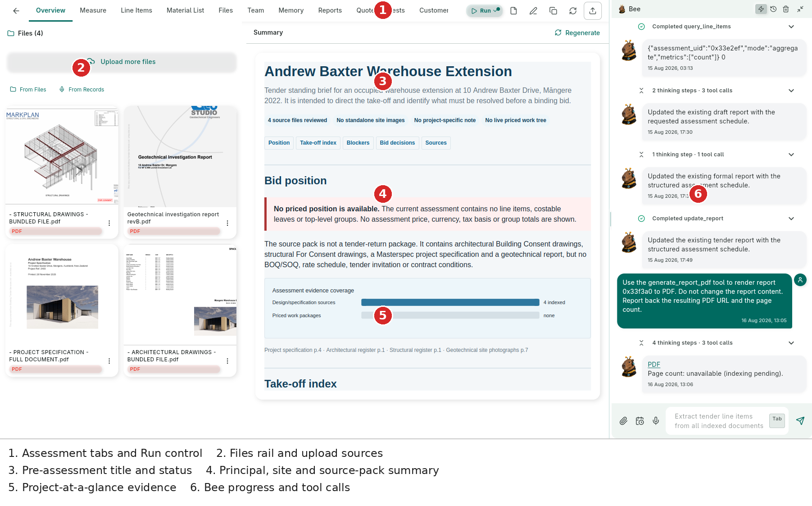The width and height of the screenshot is (812, 506).
Task: Expand the Completed query_line_items row chevron
Action: (791, 27)
